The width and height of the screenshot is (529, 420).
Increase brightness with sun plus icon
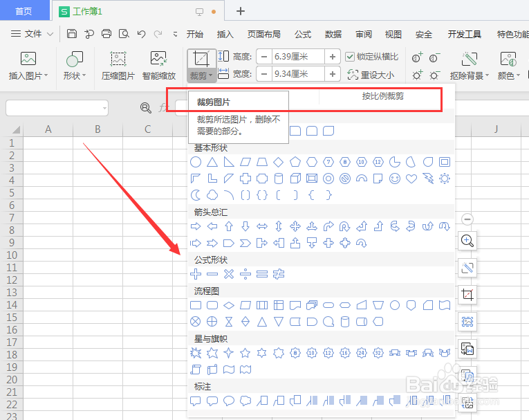tap(417, 75)
